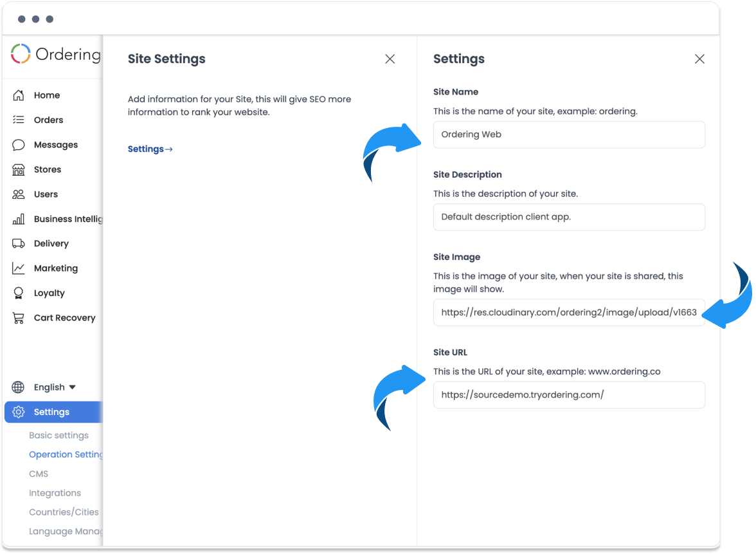
Task: Click the Settings gear icon
Action: (18, 412)
